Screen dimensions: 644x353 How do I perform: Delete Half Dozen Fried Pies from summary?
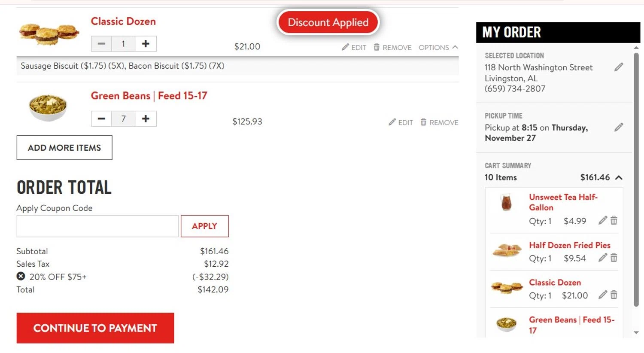click(x=614, y=258)
